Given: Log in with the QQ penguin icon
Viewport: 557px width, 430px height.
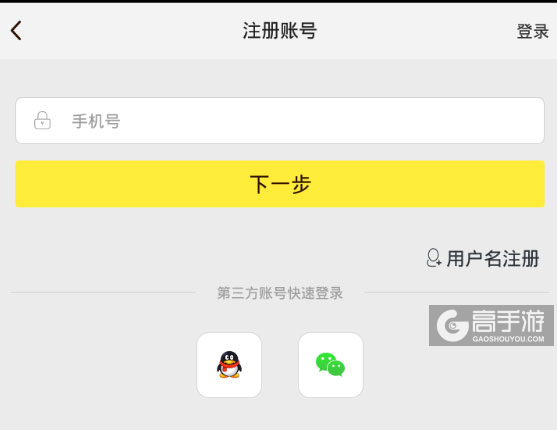Looking at the screenshot, I should coord(229,365).
